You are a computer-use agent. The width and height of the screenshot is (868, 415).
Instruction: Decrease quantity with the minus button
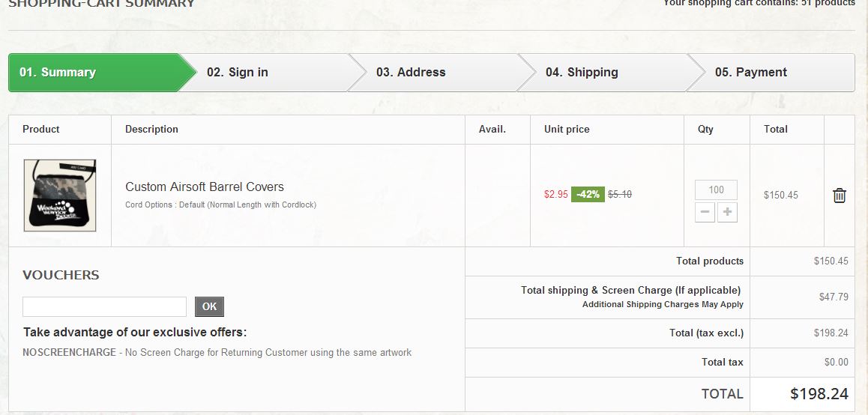click(705, 212)
